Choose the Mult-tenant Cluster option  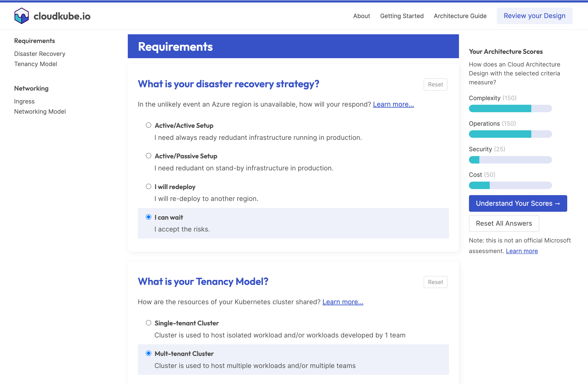[149, 353]
